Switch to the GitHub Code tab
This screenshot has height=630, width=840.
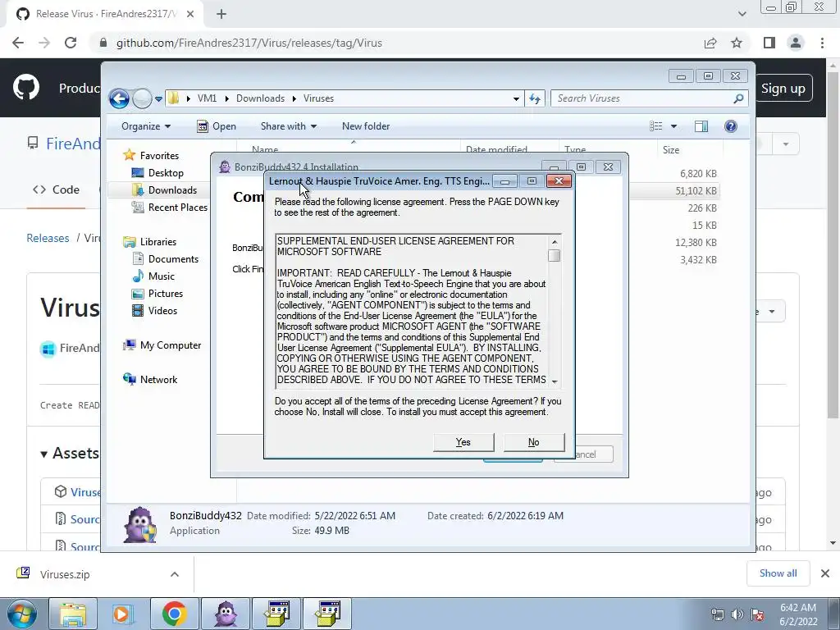coord(57,189)
